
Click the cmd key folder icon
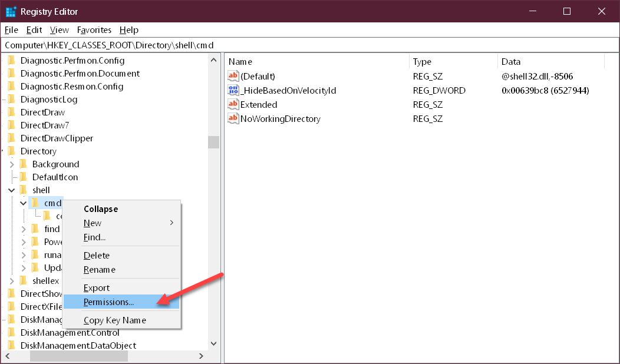coord(35,203)
